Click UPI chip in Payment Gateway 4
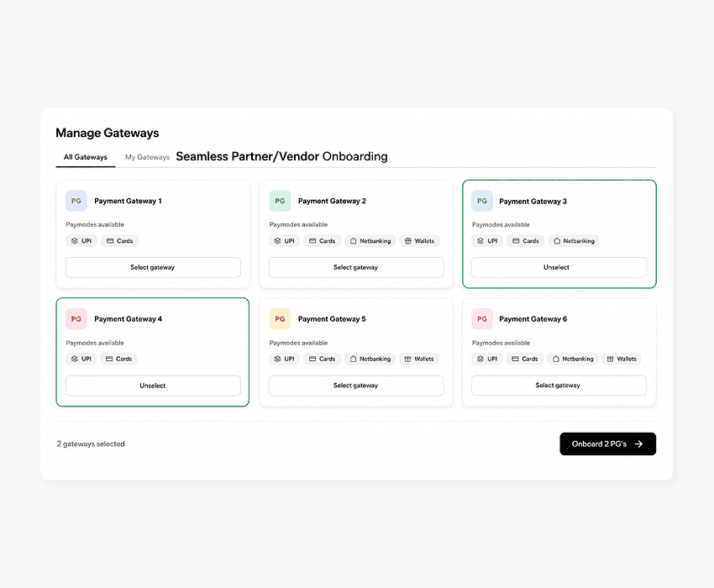The image size is (714, 588). (x=81, y=359)
